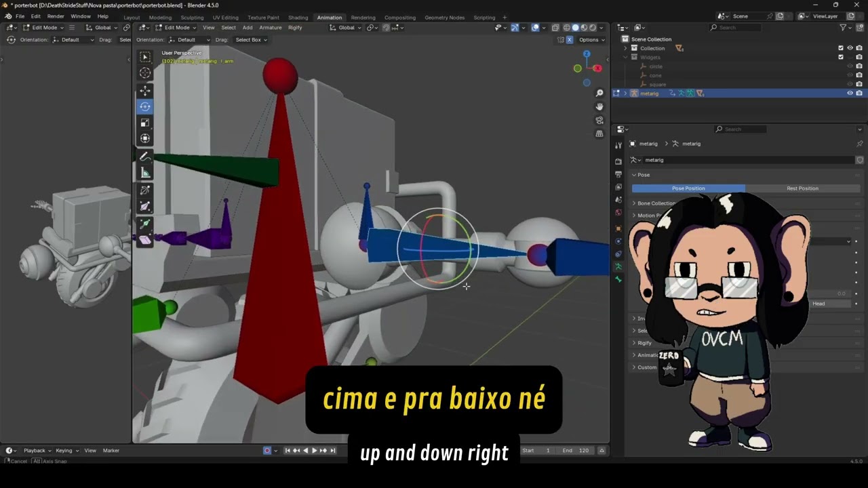Image resolution: width=868 pixels, height=488 pixels.
Task: Open the viewport Options dropdown
Action: (x=591, y=39)
